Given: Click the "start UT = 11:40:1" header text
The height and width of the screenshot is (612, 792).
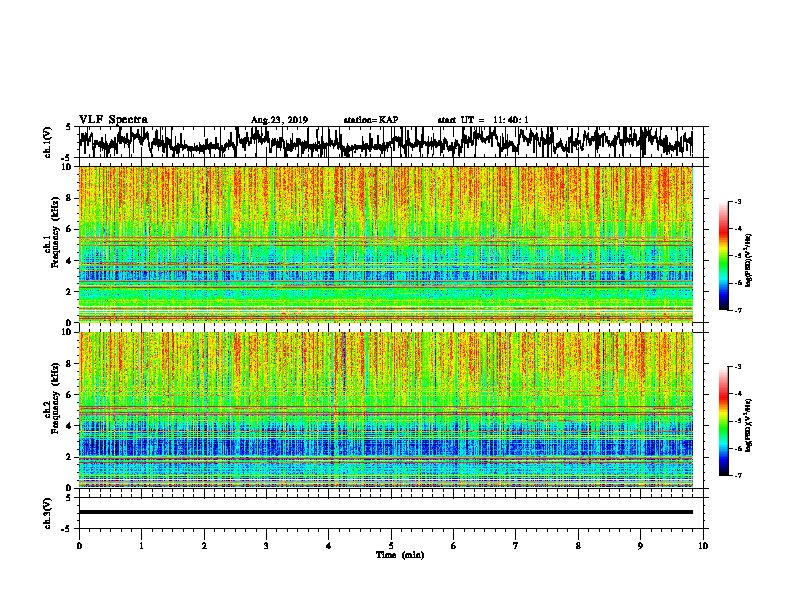Looking at the screenshot, I should coord(483,120).
